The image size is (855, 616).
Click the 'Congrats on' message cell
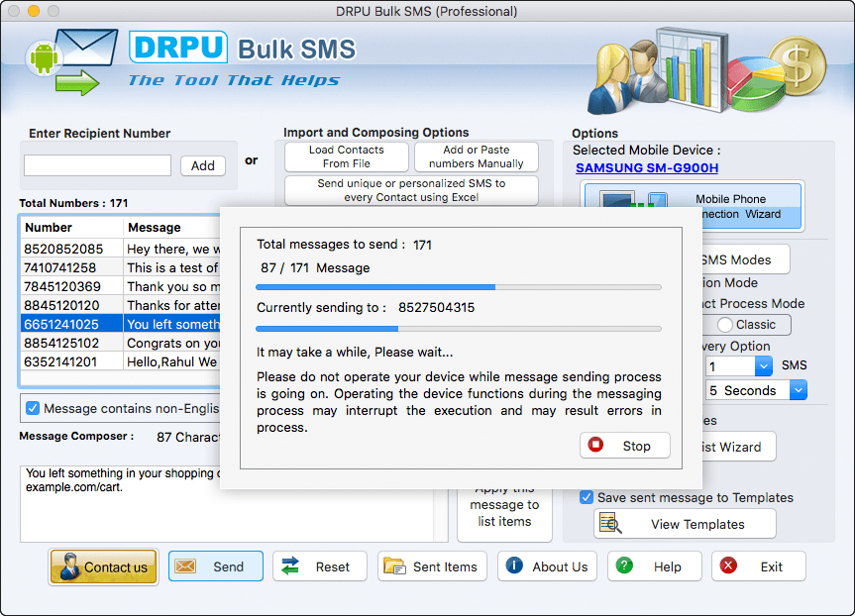172,343
